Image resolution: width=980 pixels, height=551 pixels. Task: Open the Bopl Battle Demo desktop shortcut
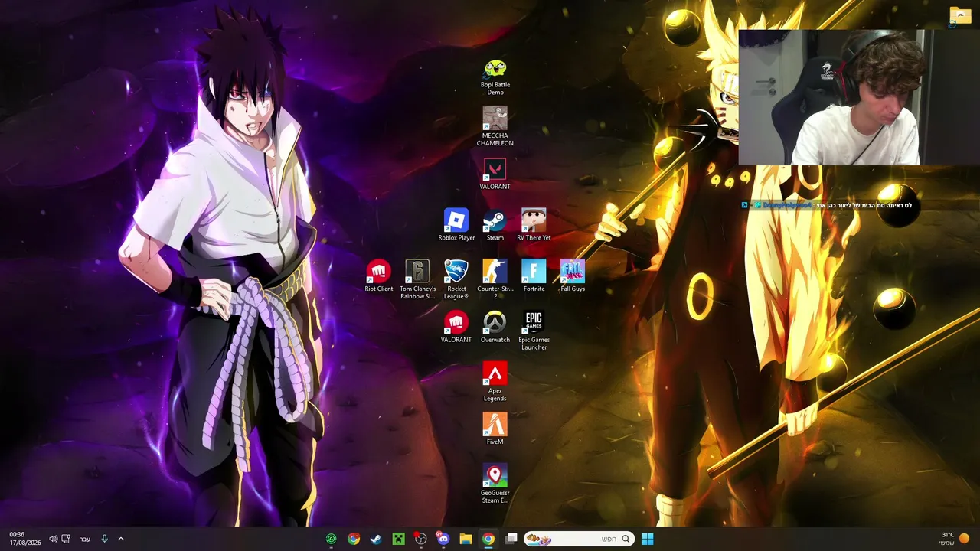point(495,77)
